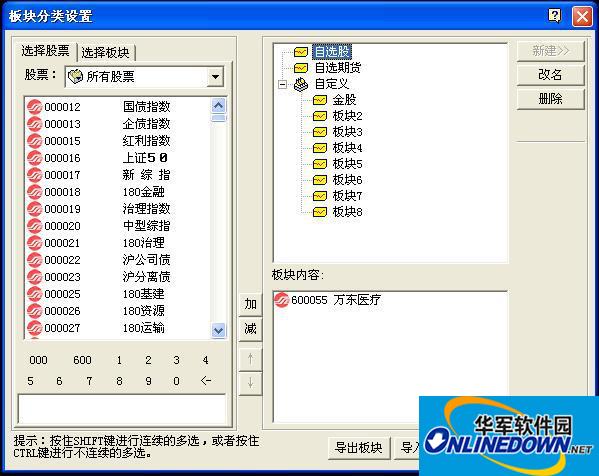Click the 000 keypad key
Image resolution: width=599 pixels, height=476 pixels.
coord(39,360)
